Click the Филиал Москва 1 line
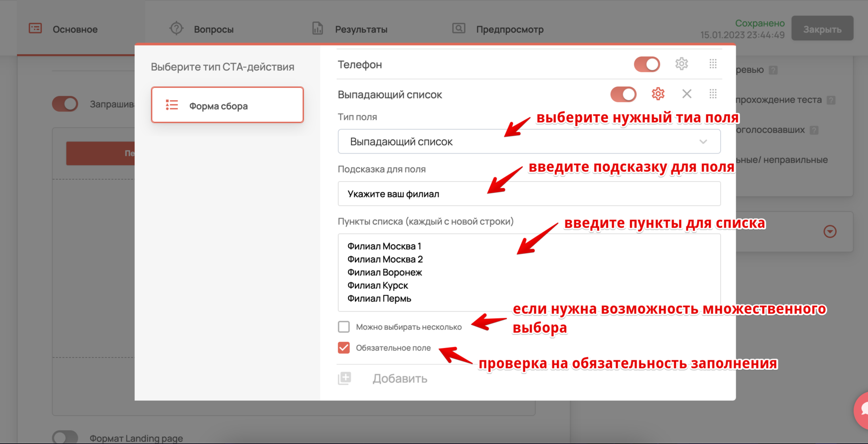This screenshot has width=868, height=444. (x=384, y=246)
